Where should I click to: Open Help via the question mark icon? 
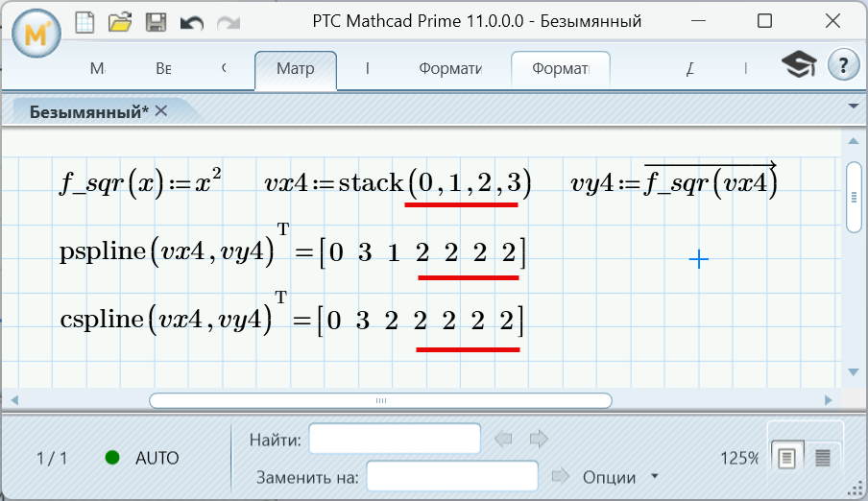point(843,65)
